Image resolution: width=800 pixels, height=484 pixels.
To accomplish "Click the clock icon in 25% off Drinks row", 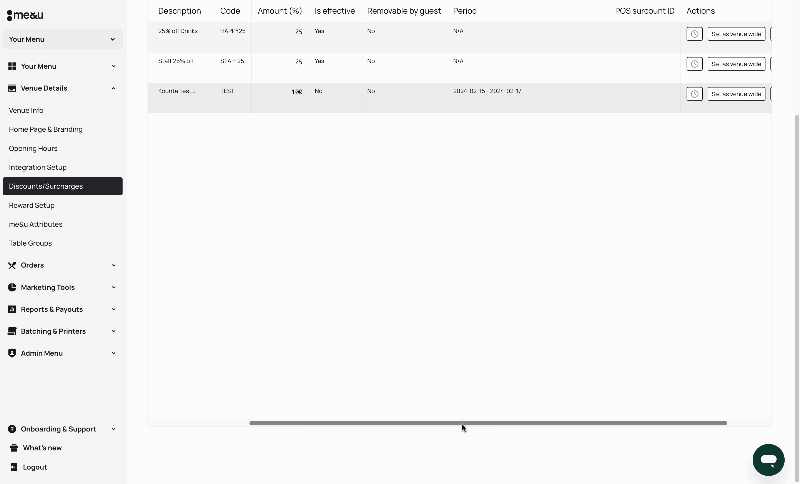I will [694, 34].
